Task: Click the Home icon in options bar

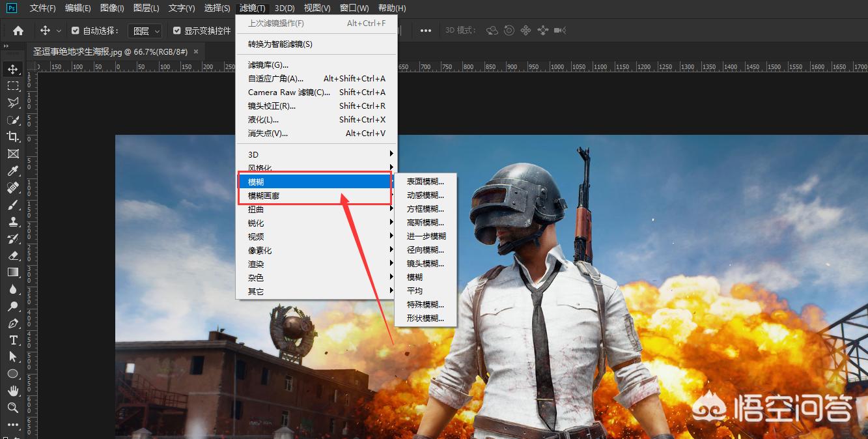Action: point(18,30)
